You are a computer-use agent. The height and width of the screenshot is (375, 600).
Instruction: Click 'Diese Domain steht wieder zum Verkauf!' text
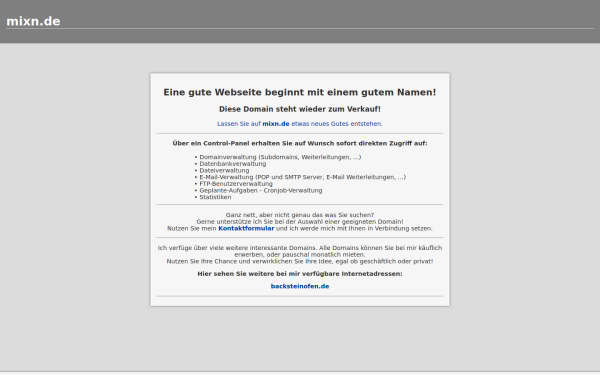300,109
